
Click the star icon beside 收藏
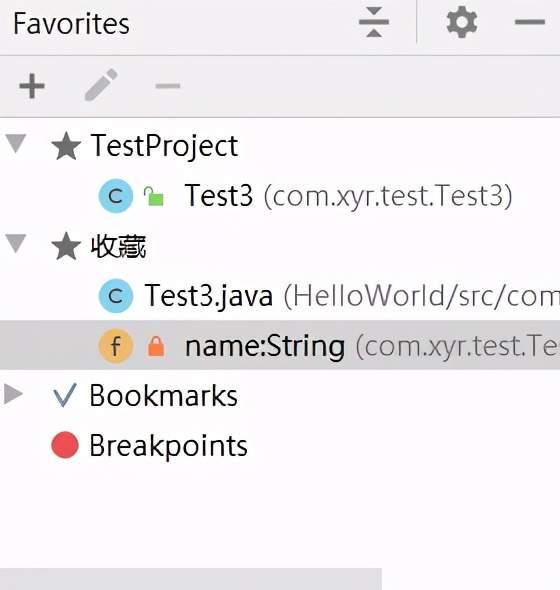66,246
